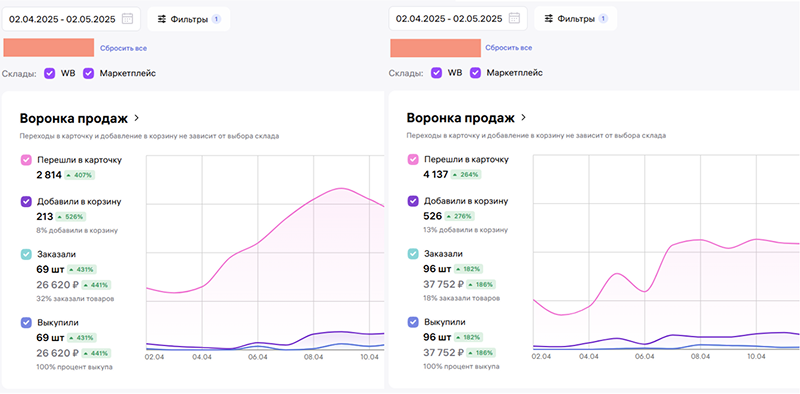Image resolution: width=800 pixels, height=394 pixels.
Task: Open calendar icon in left date field
Action: pyautogui.click(x=128, y=19)
